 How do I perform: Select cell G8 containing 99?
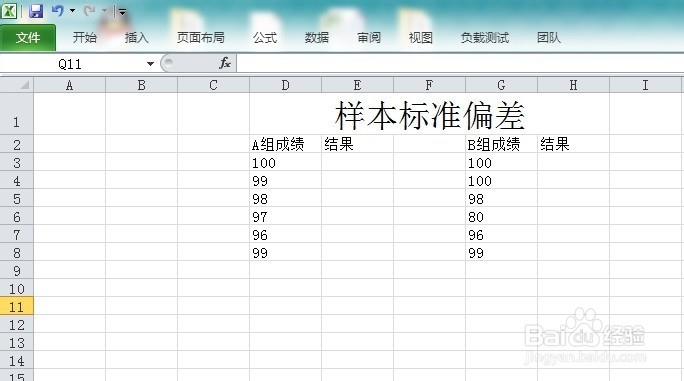coord(501,253)
